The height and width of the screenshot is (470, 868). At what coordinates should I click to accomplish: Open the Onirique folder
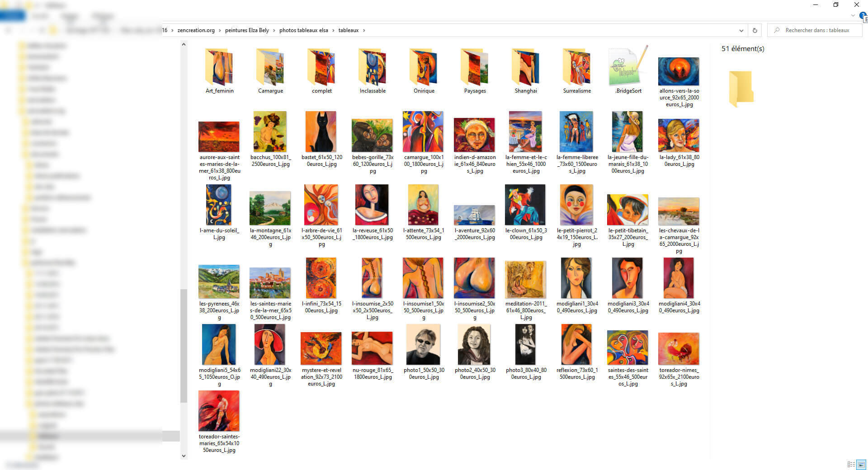(424, 68)
